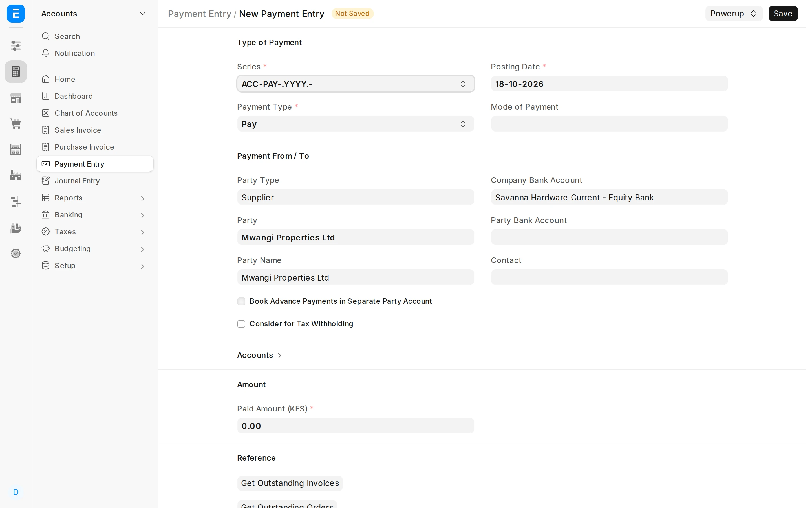Click the Party Bank Account field
This screenshot has width=812, height=508.
point(609,237)
